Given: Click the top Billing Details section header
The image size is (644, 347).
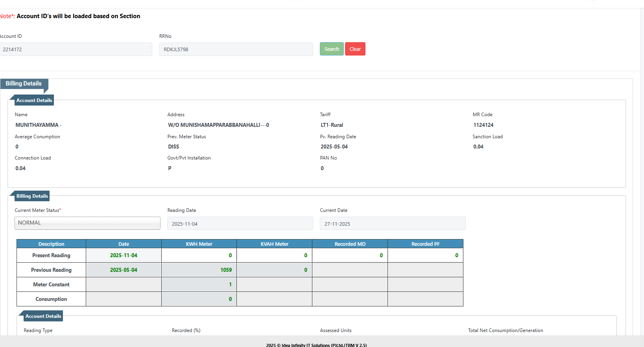Looking at the screenshot, I should coord(24,84).
